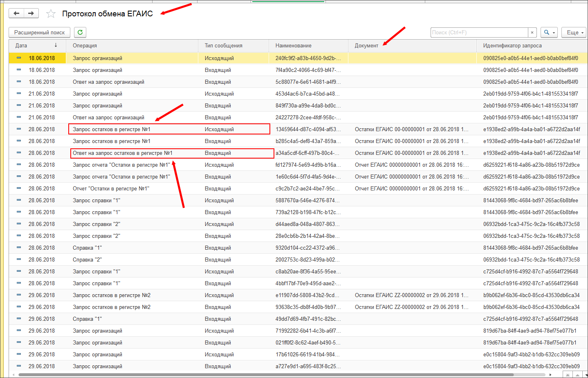Select the cell 49dd7d69-4fb7-491c-82bc…
This screenshot has width=588, height=378.
click(308, 319)
